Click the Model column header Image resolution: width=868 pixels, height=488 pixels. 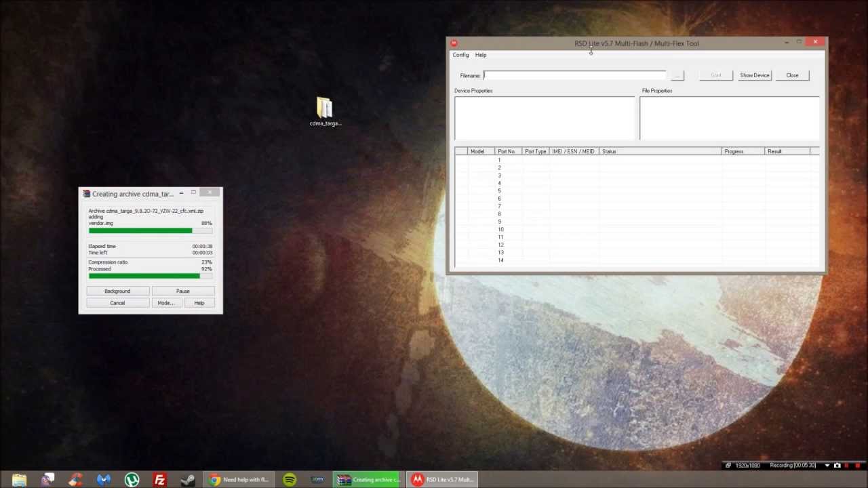tap(481, 151)
